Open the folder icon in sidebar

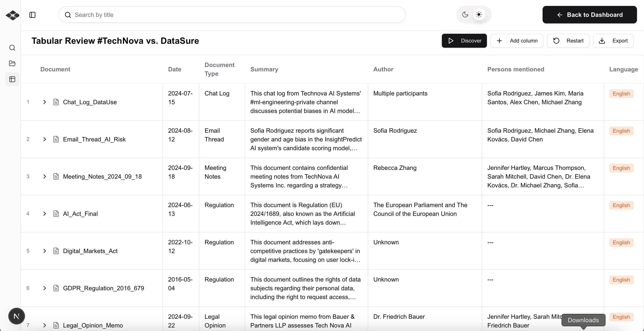click(12, 63)
